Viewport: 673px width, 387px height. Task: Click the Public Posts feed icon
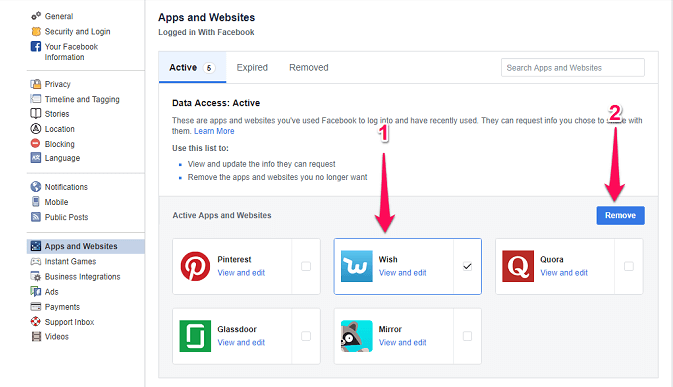point(36,217)
